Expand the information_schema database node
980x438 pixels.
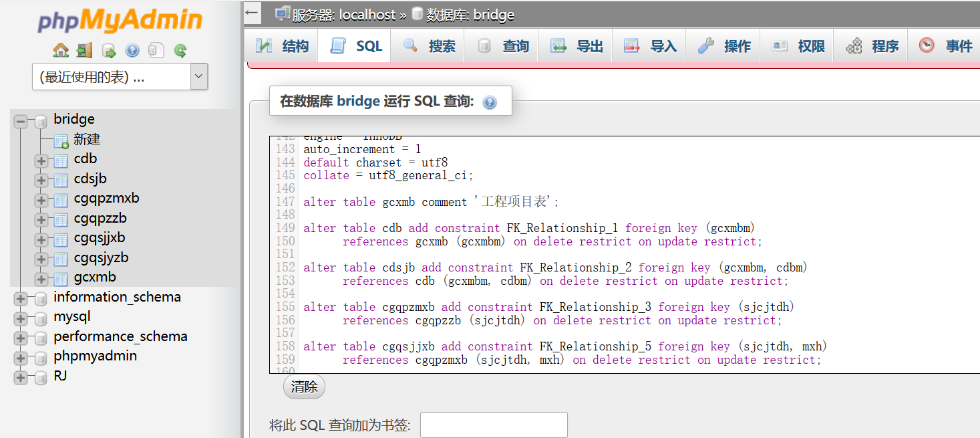pyautogui.click(x=21, y=299)
